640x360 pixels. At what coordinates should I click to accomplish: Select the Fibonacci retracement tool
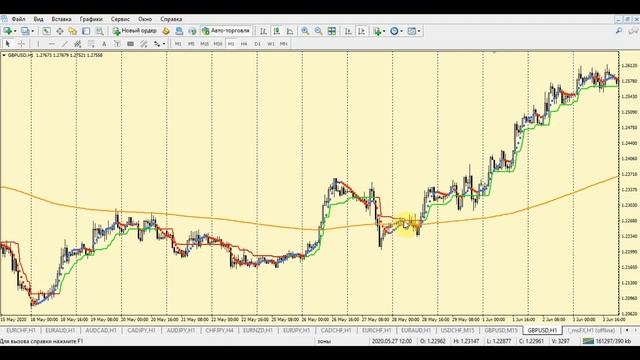[91, 44]
